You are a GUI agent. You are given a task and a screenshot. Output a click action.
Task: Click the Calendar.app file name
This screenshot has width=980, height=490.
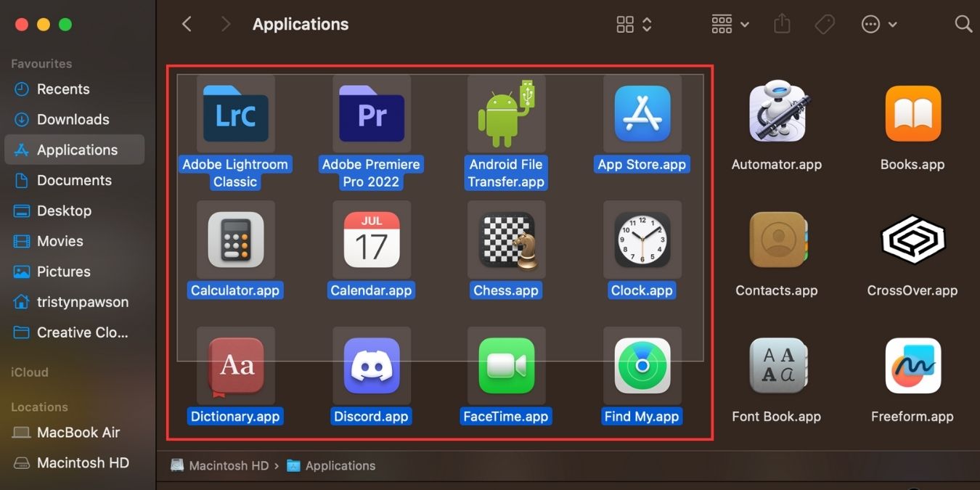[371, 290]
